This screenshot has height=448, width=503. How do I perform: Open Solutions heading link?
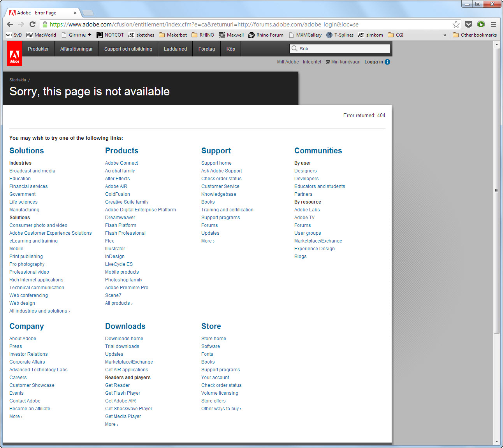click(x=26, y=151)
